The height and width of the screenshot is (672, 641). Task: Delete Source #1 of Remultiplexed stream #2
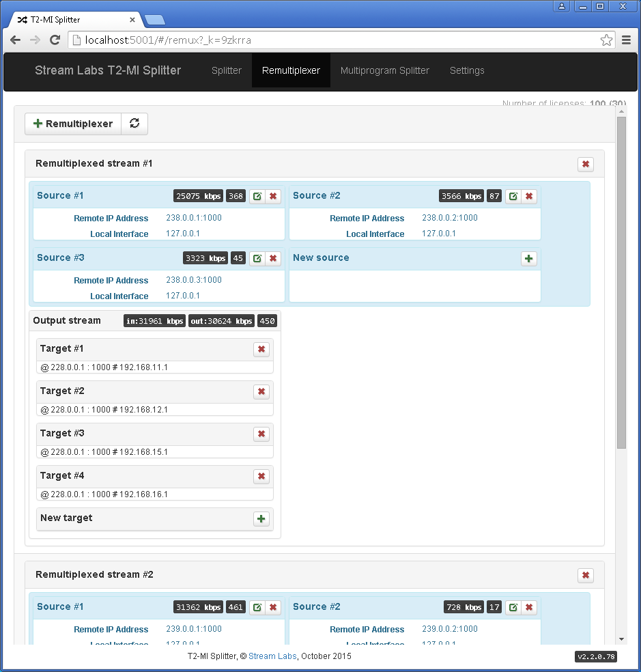(273, 607)
